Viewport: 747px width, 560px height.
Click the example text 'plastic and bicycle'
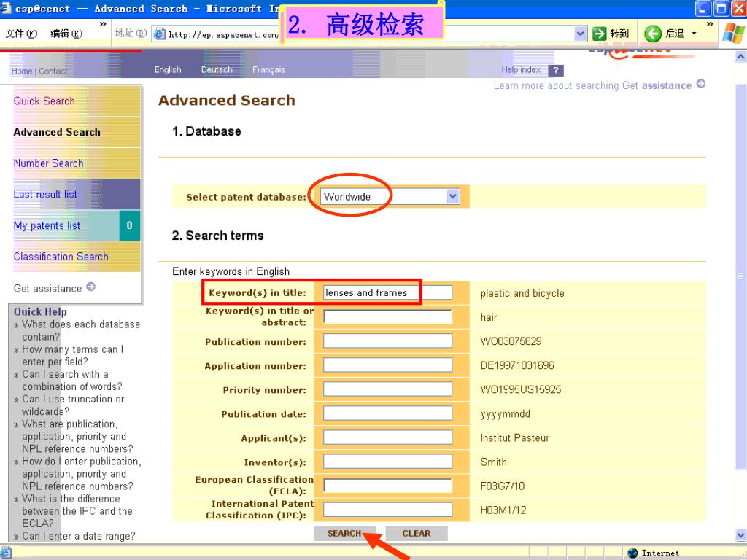pos(522,293)
